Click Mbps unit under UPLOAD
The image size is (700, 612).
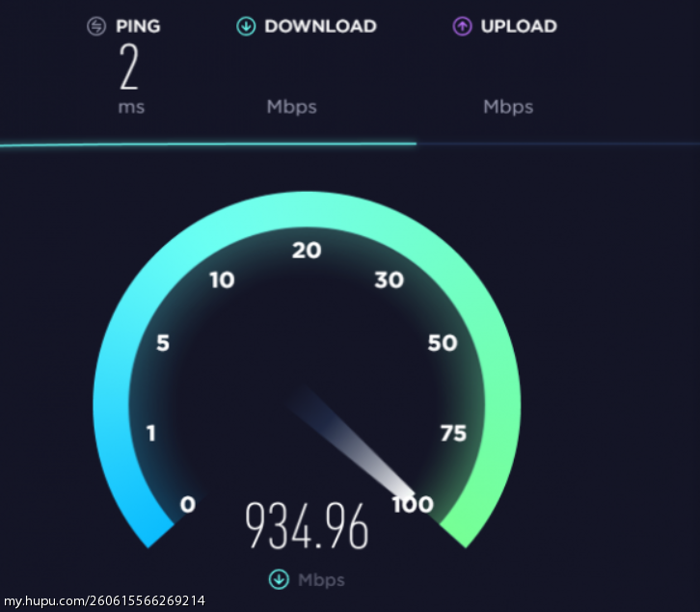[x=508, y=107]
